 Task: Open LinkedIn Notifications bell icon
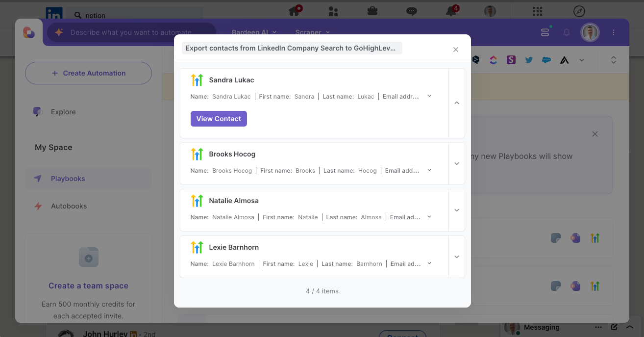point(451,11)
